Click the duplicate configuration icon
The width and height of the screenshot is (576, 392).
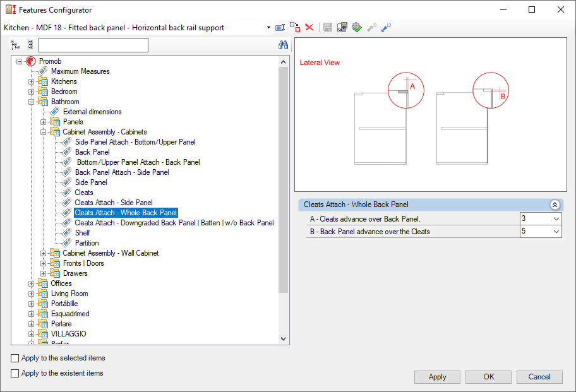tap(295, 27)
